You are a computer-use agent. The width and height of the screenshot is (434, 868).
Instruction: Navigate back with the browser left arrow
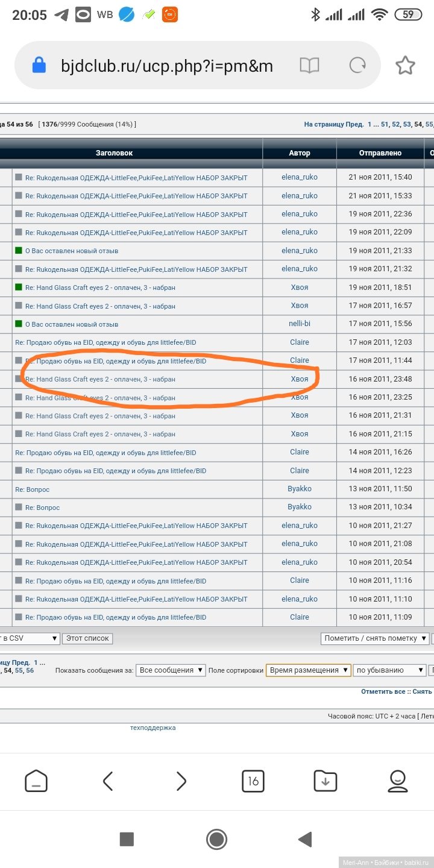click(108, 781)
